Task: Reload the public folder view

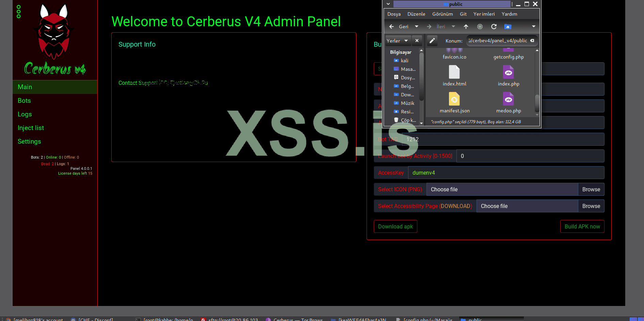Action: pos(494,27)
